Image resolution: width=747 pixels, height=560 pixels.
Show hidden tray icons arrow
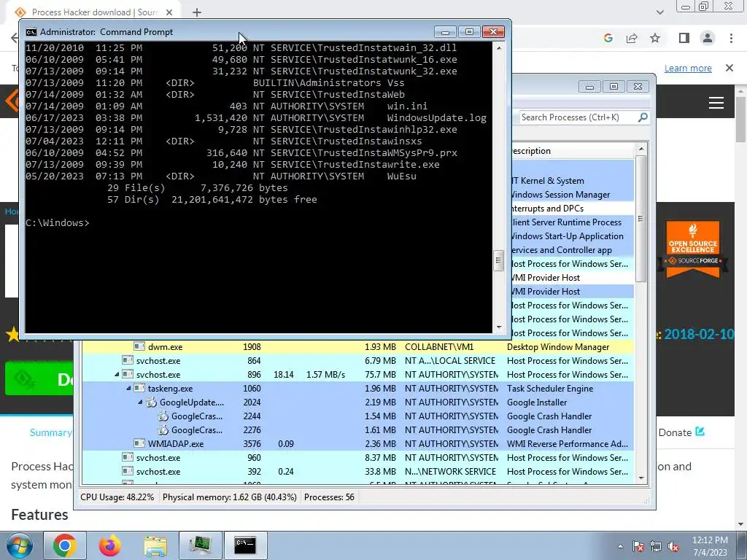[620, 546]
